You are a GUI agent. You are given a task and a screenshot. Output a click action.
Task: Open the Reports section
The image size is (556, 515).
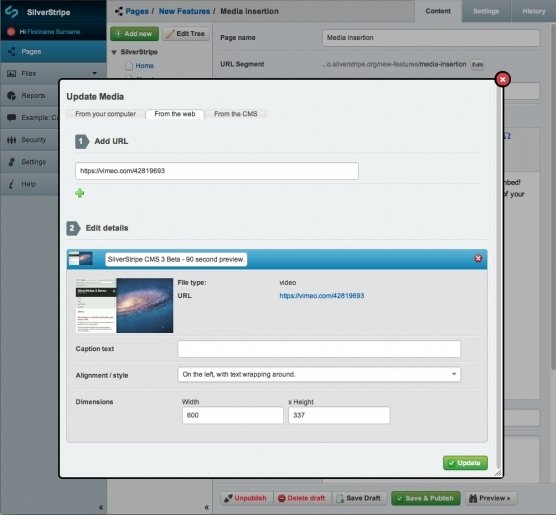click(30, 95)
